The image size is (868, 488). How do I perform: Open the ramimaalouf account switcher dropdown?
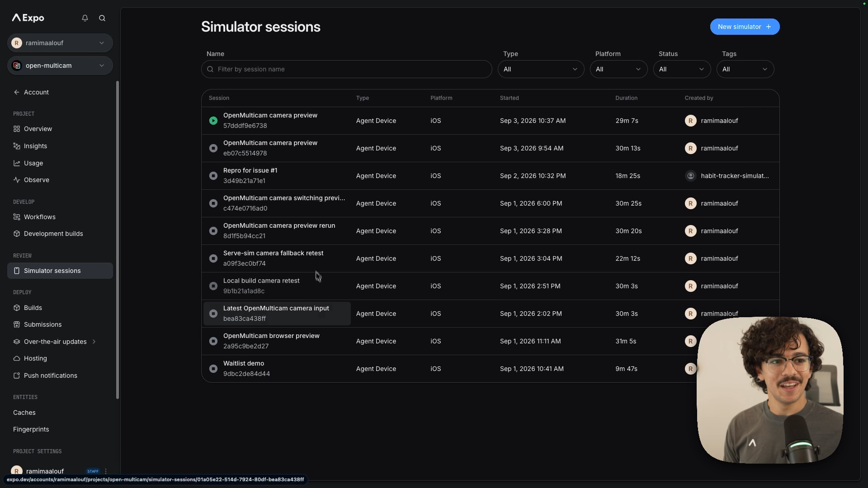point(60,43)
